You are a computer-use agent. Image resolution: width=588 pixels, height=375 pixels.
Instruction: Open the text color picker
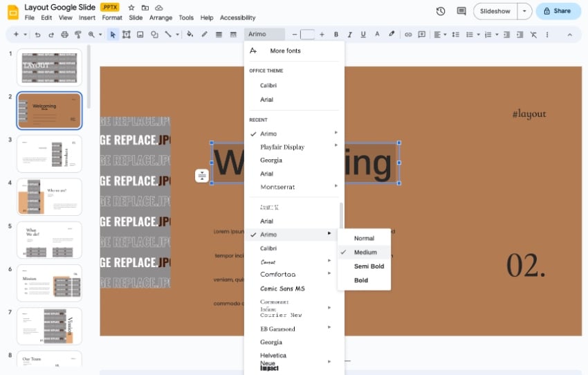click(376, 34)
